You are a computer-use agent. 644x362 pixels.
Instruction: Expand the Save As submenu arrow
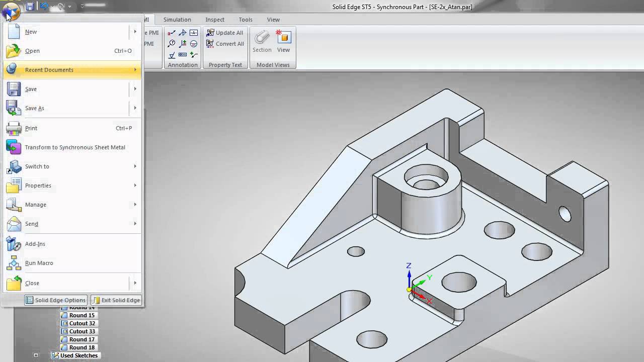pos(135,108)
